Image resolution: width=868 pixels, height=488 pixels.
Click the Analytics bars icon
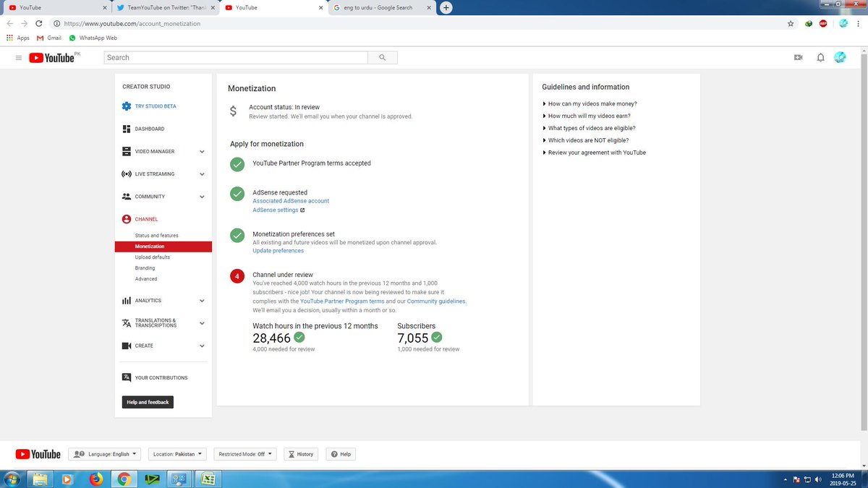127,301
